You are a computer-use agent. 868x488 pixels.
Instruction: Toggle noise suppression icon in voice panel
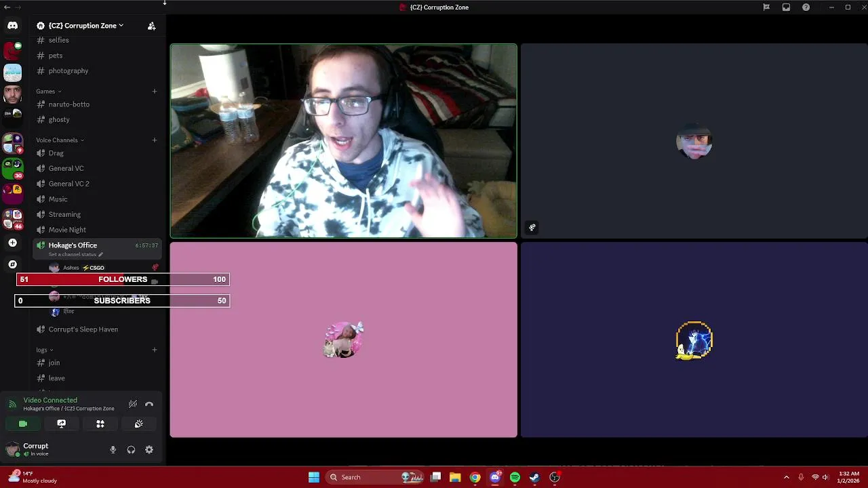click(133, 404)
